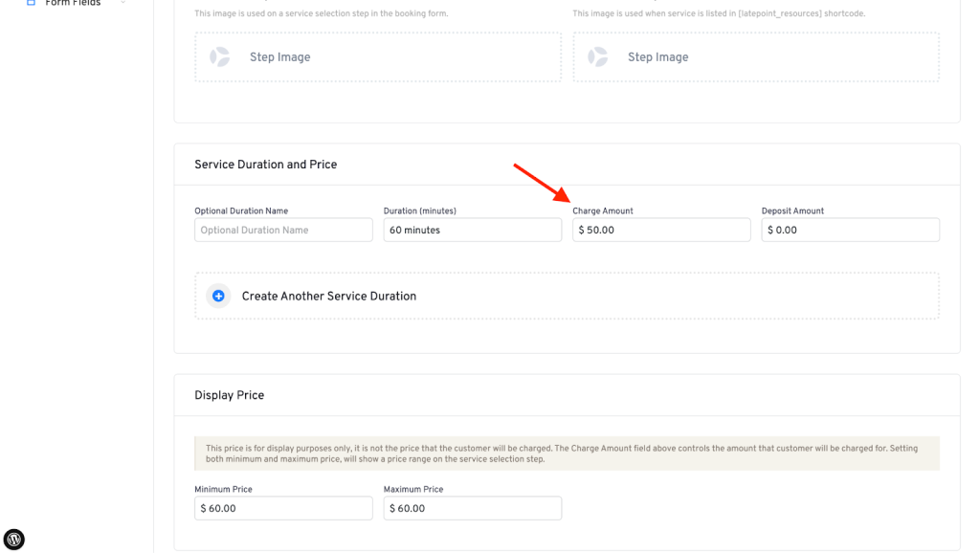Edit the Deposit Amount field
This screenshot has width=980, height=553.
(x=850, y=231)
